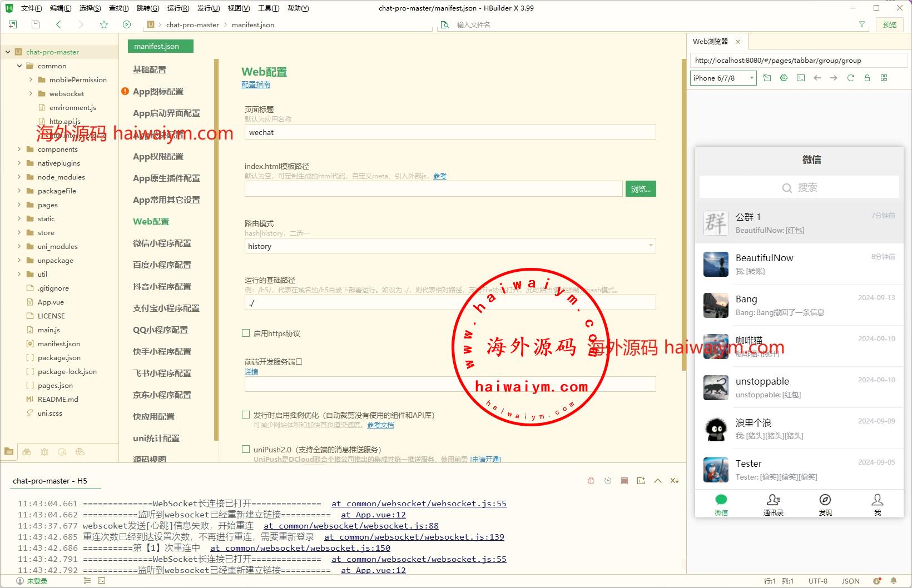Open the 配置指南 link
Image resolution: width=912 pixels, height=588 pixels.
coord(256,84)
